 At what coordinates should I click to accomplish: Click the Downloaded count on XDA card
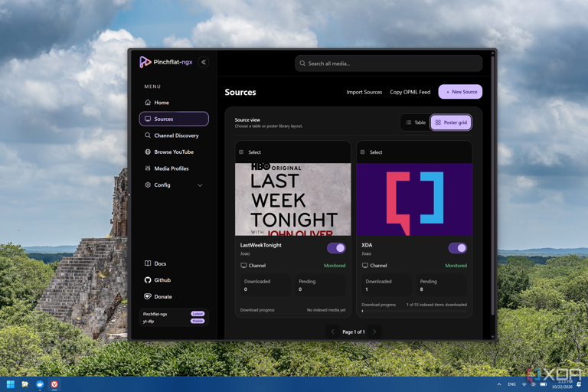point(387,285)
